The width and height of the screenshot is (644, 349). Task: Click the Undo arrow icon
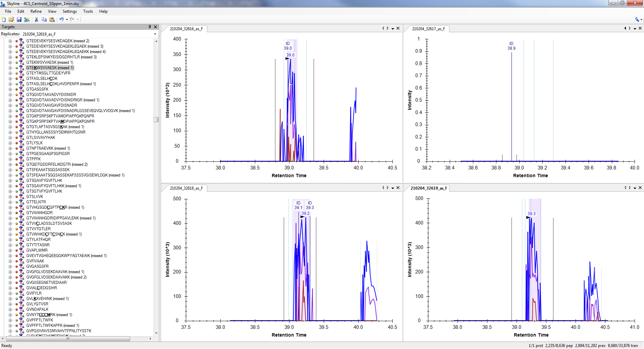(x=61, y=19)
